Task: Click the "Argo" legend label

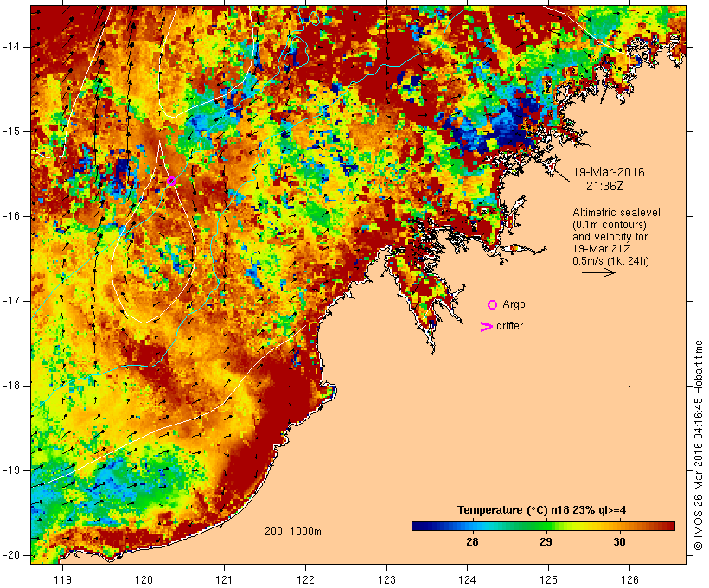Action: pos(514,305)
